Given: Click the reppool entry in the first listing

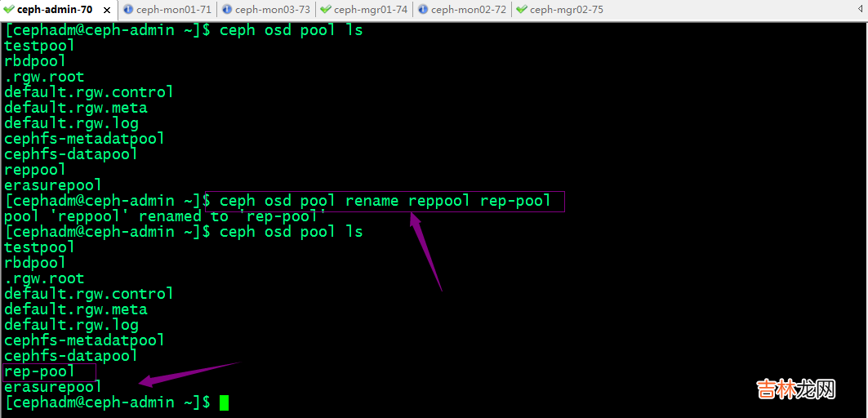Looking at the screenshot, I should [x=35, y=170].
